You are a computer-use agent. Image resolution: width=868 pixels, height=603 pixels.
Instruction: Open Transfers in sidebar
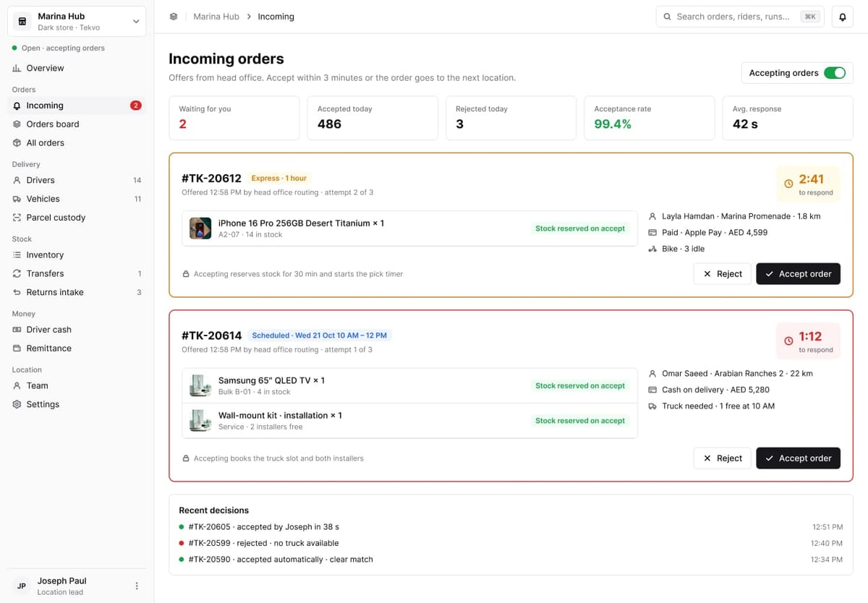click(x=77, y=274)
